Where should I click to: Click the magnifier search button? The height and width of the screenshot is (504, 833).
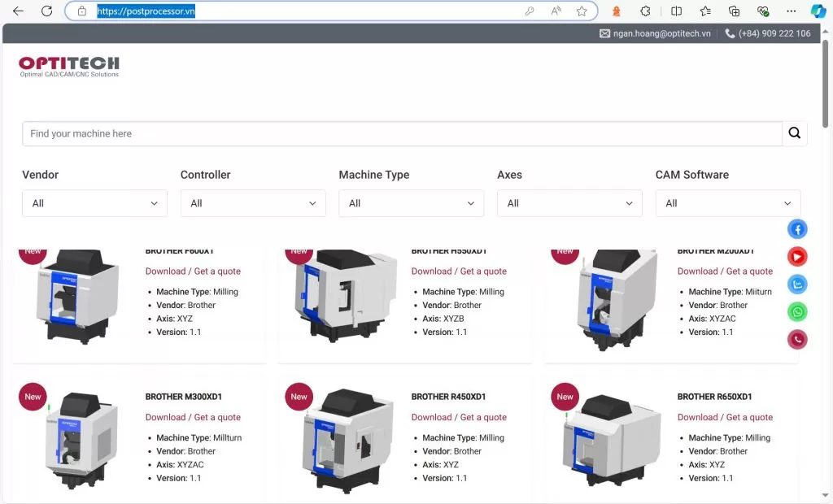click(794, 133)
